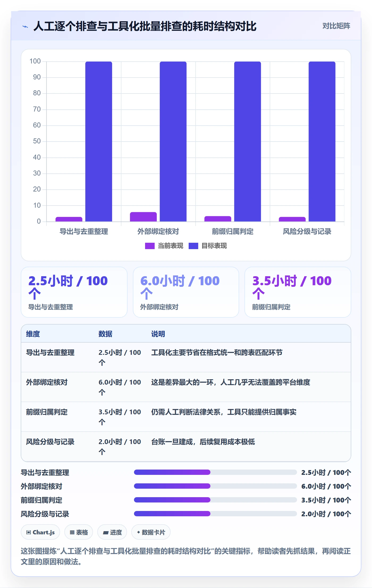Image resolution: width=372 pixels, height=588 pixels.
Task: Select the 6.0小时 外部绑定核对 data card
Action: pos(186,292)
